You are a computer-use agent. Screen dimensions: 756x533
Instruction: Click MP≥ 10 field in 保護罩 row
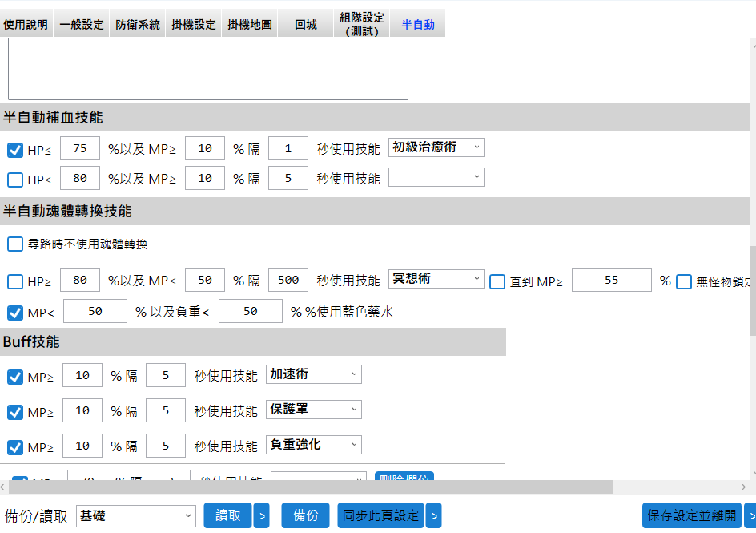tap(82, 410)
